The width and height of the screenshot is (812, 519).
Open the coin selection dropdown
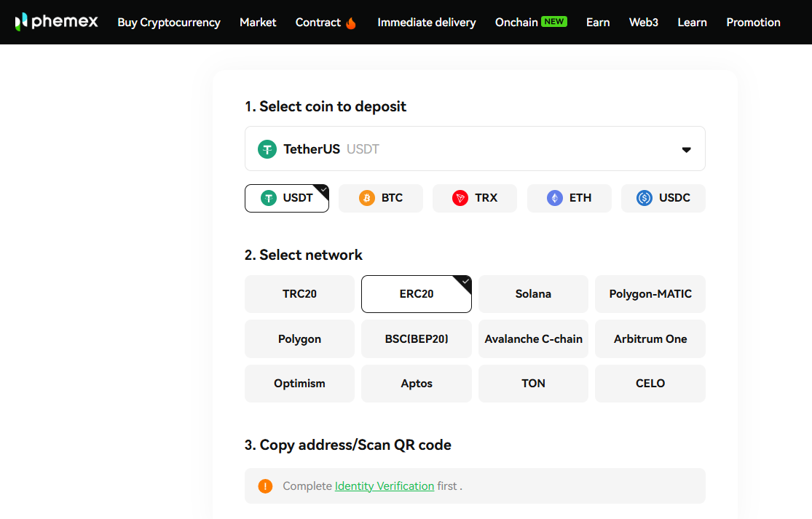pos(685,148)
